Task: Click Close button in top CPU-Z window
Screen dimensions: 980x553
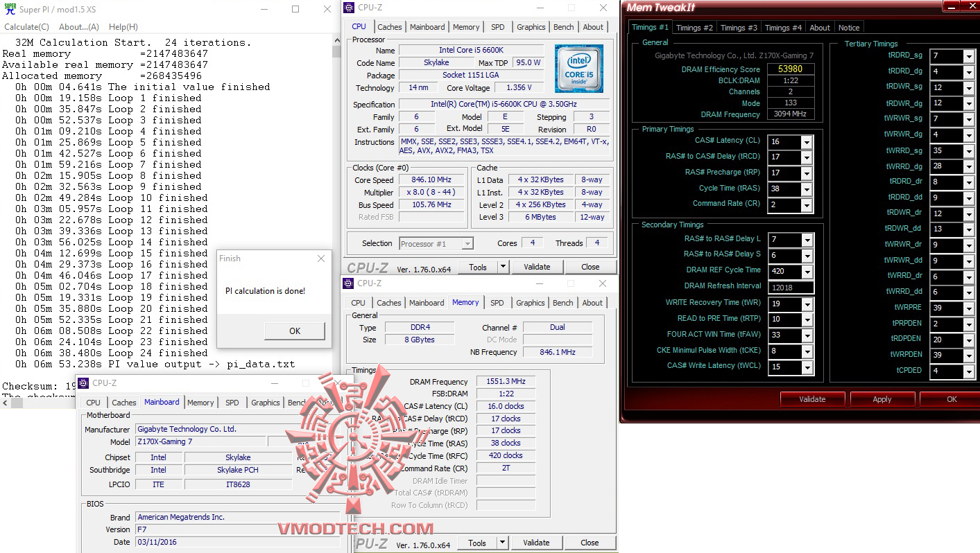Action: click(x=590, y=267)
